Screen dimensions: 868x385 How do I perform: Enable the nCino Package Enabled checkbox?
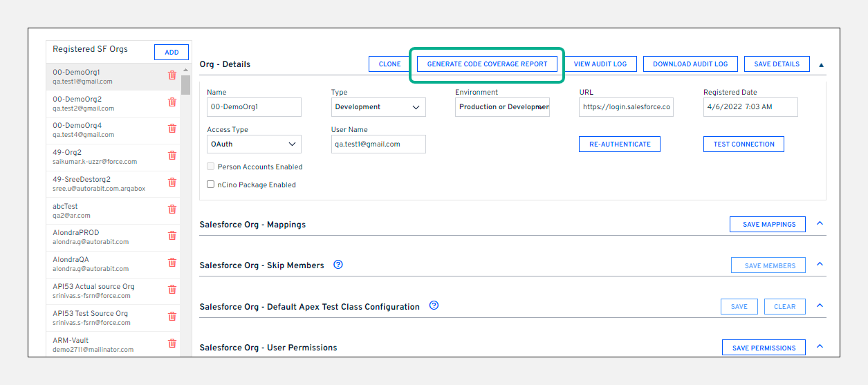click(211, 185)
